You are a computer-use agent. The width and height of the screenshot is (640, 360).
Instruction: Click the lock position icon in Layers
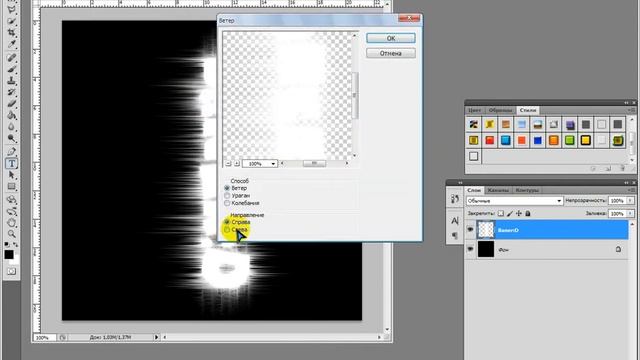point(519,213)
